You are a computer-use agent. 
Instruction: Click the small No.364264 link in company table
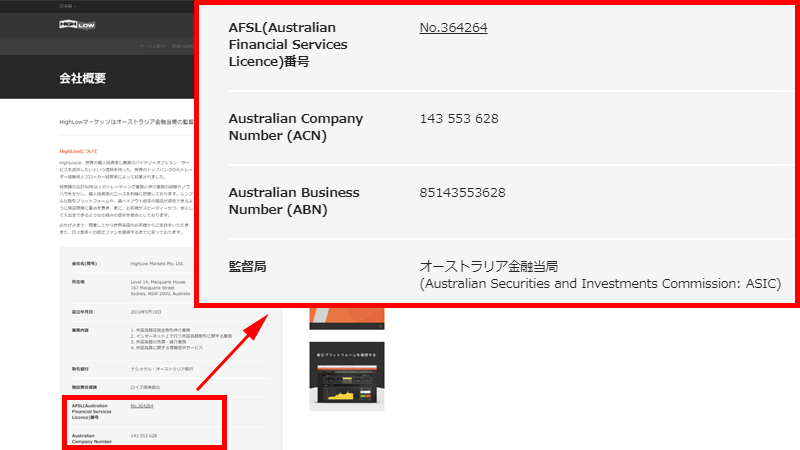tap(141, 406)
